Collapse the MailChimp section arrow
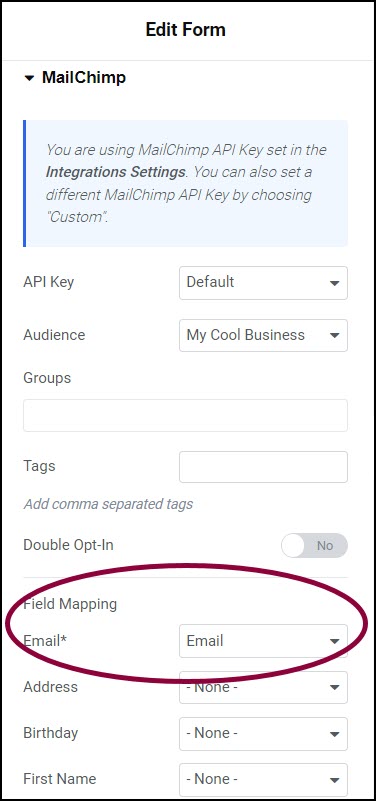 point(30,78)
